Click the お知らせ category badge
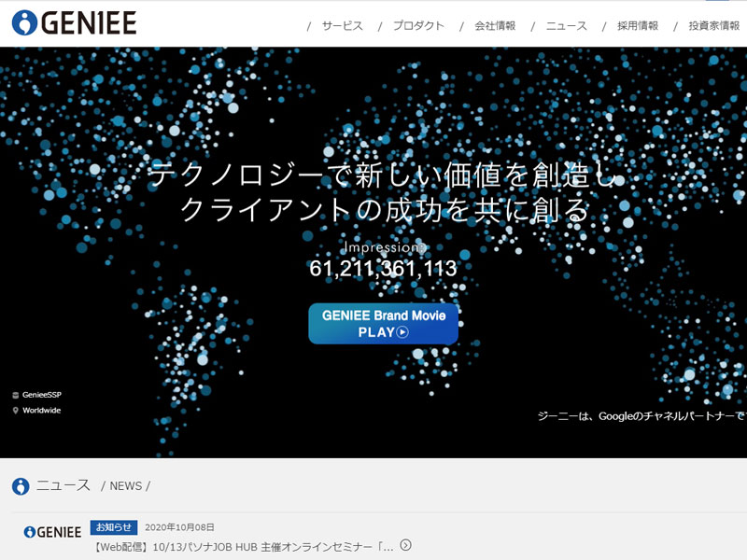This screenshot has width=747, height=560. pos(114,527)
